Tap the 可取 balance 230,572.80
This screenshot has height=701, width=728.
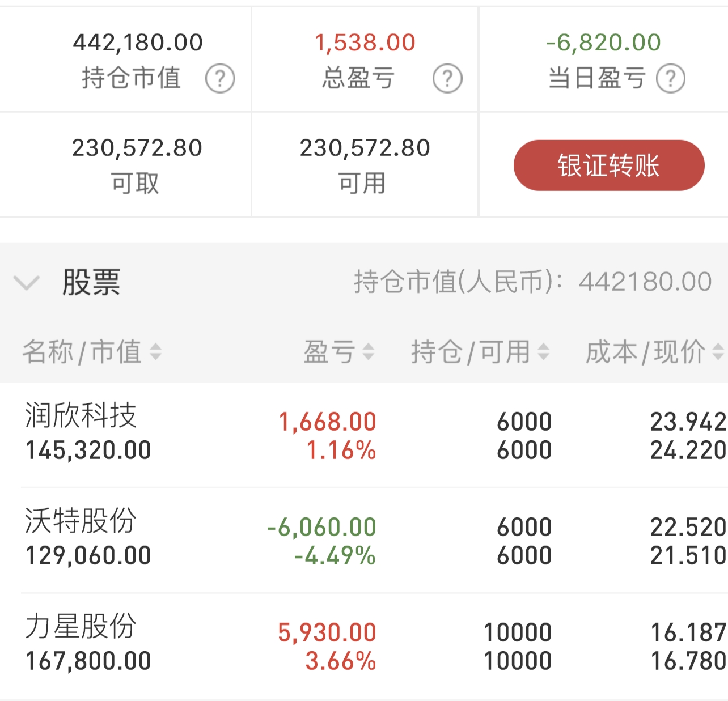coord(137,148)
